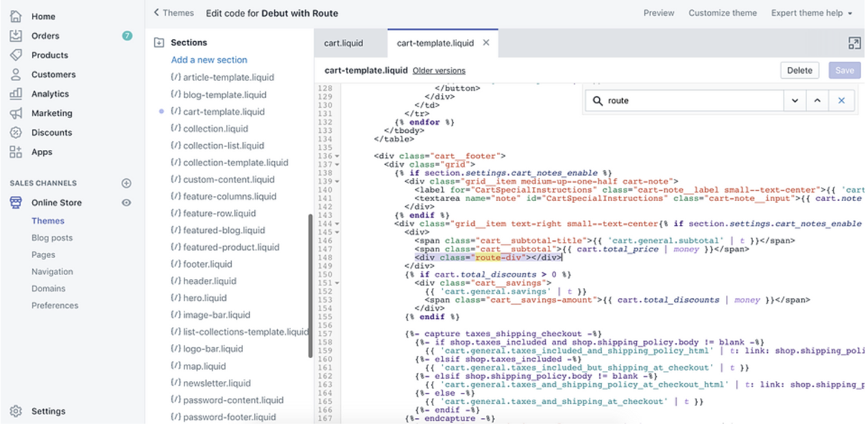
Task: Click the file list scrollbar
Action: 311,285
